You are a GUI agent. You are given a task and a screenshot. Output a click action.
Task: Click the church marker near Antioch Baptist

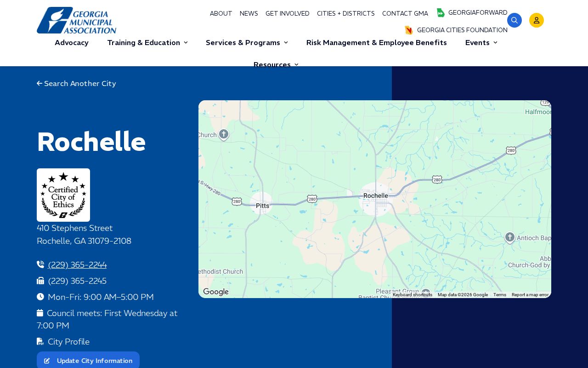509,237
